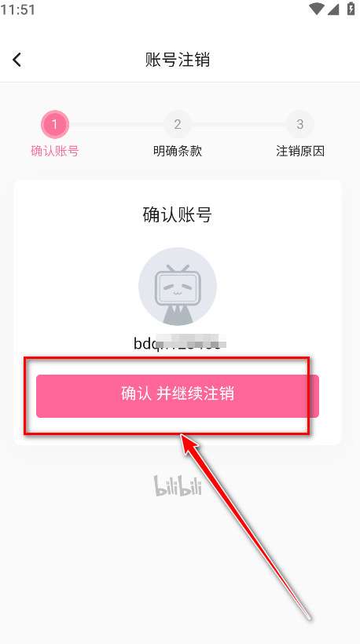Click the default TV-head avatar image
360x644 pixels.
click(x=178, y=287)
